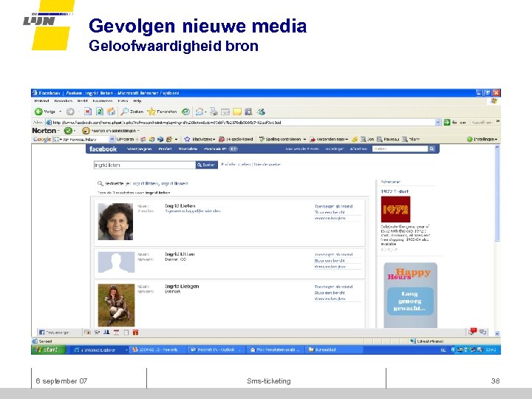Send a message to Ingrid Liebgen
Image resolution: width=532 pixels, height=399 pixels.
pyautogui.click(x=330, y=293)
